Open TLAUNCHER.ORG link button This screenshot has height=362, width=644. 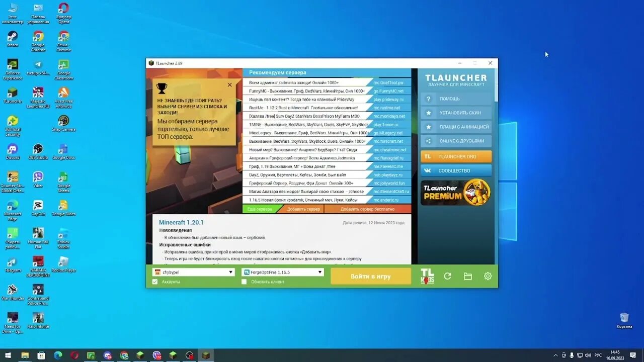pos(456,156)
